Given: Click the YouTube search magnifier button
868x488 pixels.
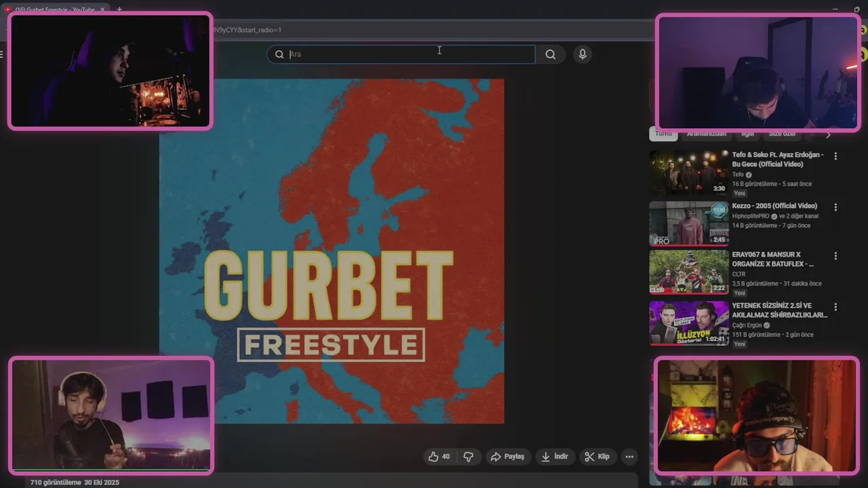Looking at the screenshot, I should [x=550, y=54].
